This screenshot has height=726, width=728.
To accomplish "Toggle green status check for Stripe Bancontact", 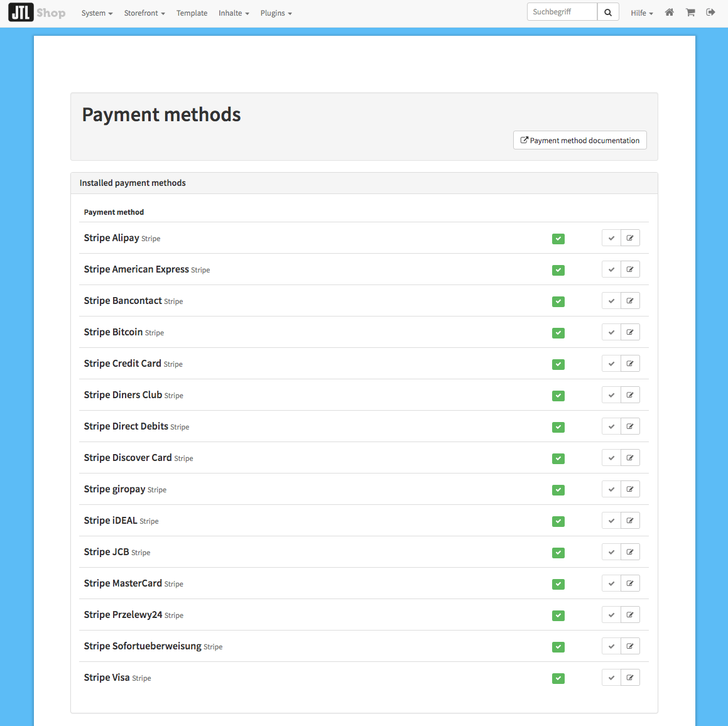I will point(558,301).
